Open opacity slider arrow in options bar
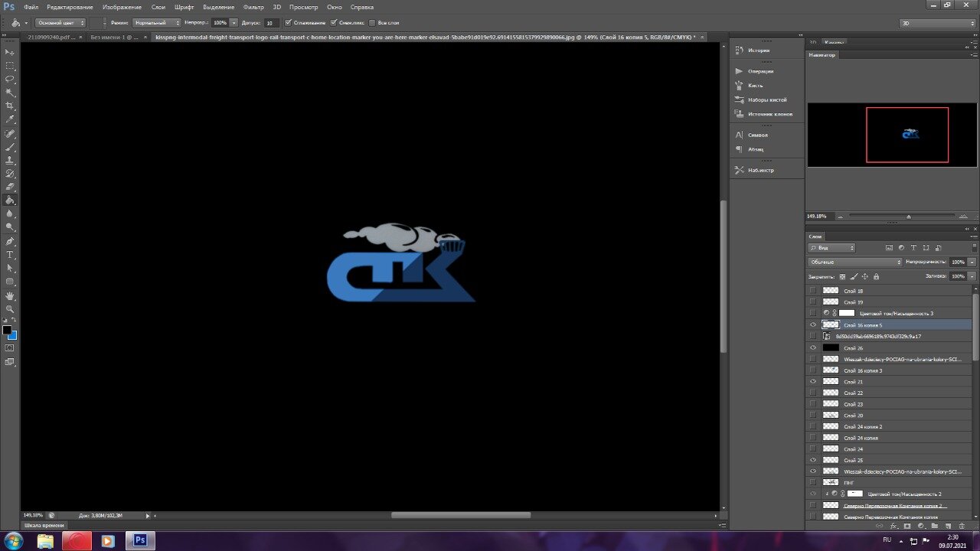980x551 pixels. tap(234, 23)
